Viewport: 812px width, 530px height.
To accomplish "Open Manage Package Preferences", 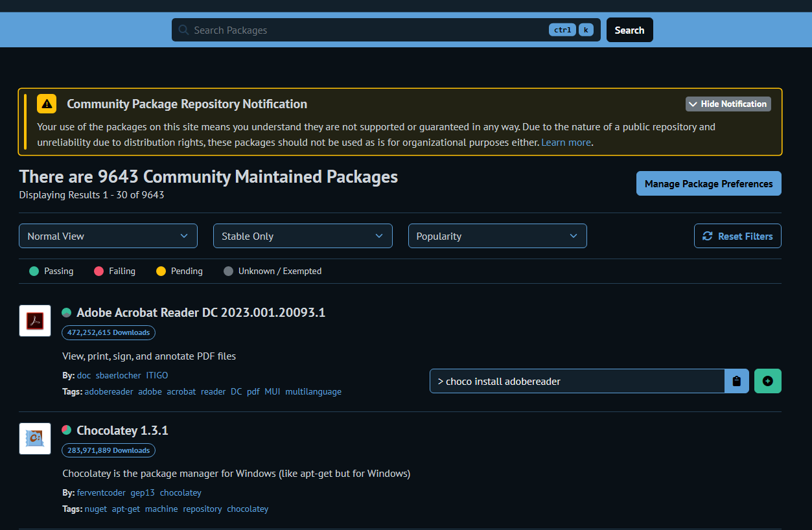I will tap(708, 183).
